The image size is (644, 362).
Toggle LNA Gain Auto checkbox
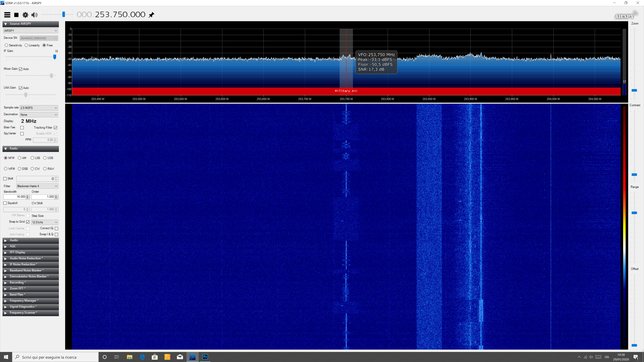coord(20,88)
